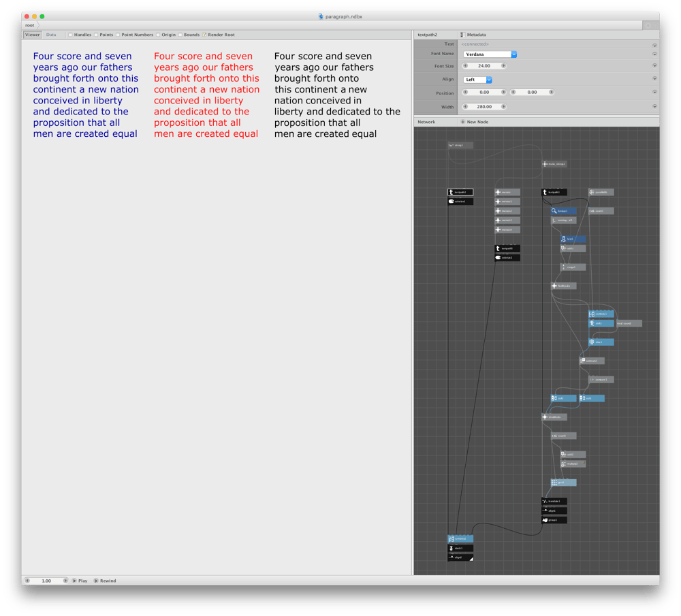The image size is (681, 616).
Task: Select the findbreaks node
Action: 564,286
